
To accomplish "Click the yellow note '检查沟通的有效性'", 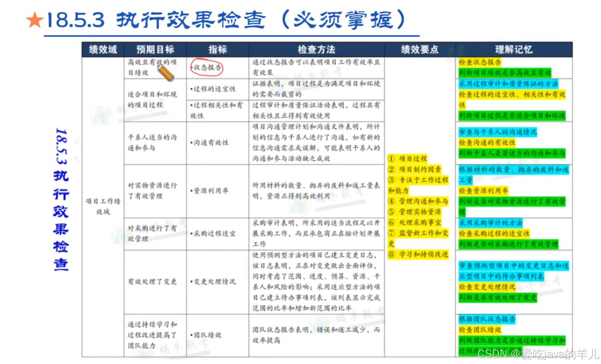I will (487, 143).
